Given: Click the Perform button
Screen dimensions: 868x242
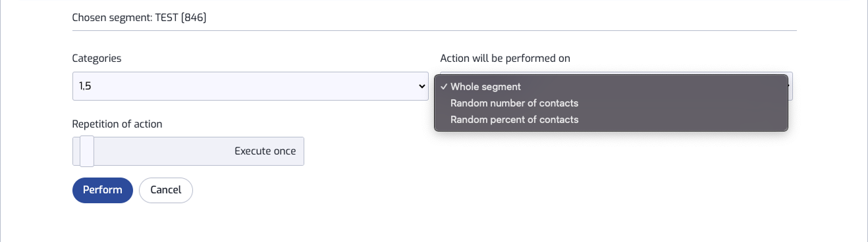Looking at the screenshot, I should [103, 190].
